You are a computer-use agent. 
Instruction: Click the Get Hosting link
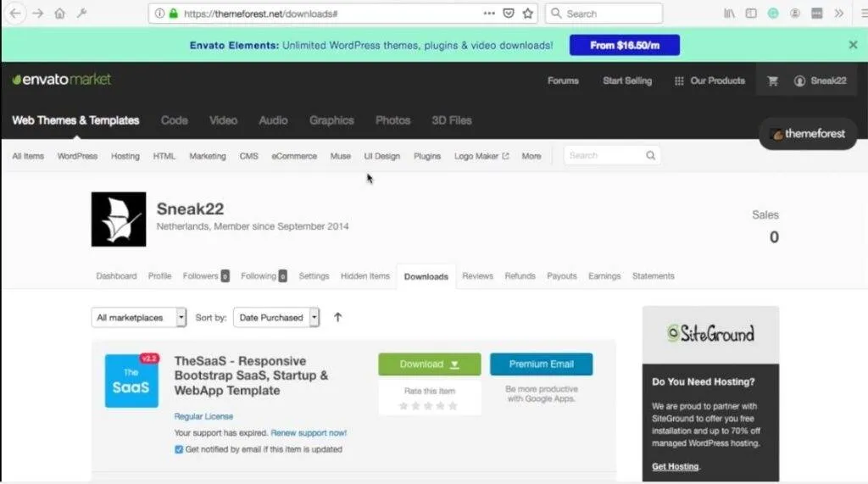676,466
